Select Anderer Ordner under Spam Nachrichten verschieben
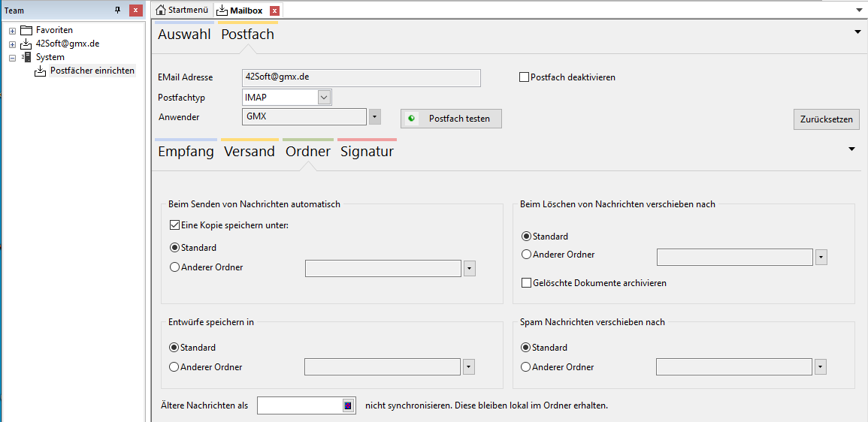Viewport: 868px width, 422px height. 527,366
